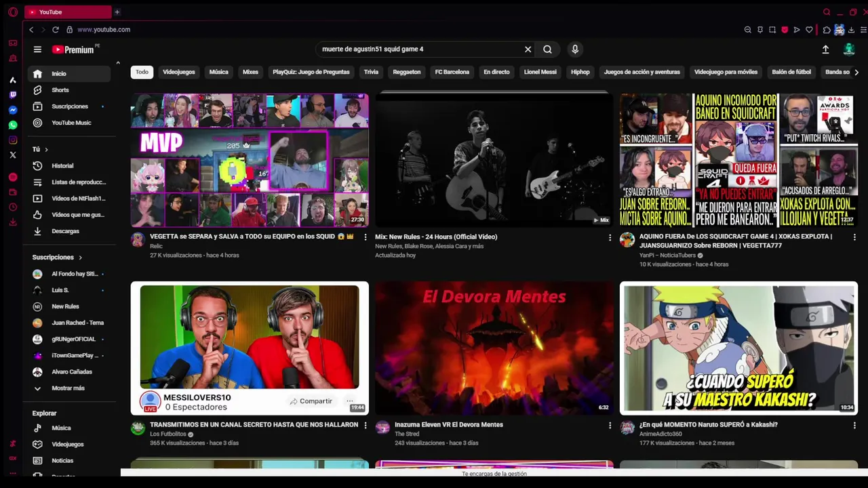Viewport: 868px width, 488px height.
Task: Go back with the browser back arrow
Action: tap(31, 30)
